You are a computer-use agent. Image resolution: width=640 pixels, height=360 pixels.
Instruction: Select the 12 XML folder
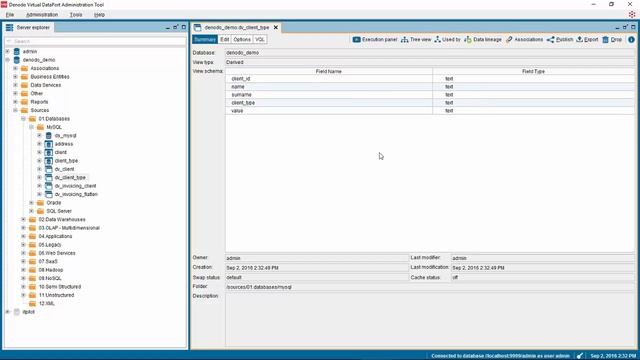[x=47, y=304]
